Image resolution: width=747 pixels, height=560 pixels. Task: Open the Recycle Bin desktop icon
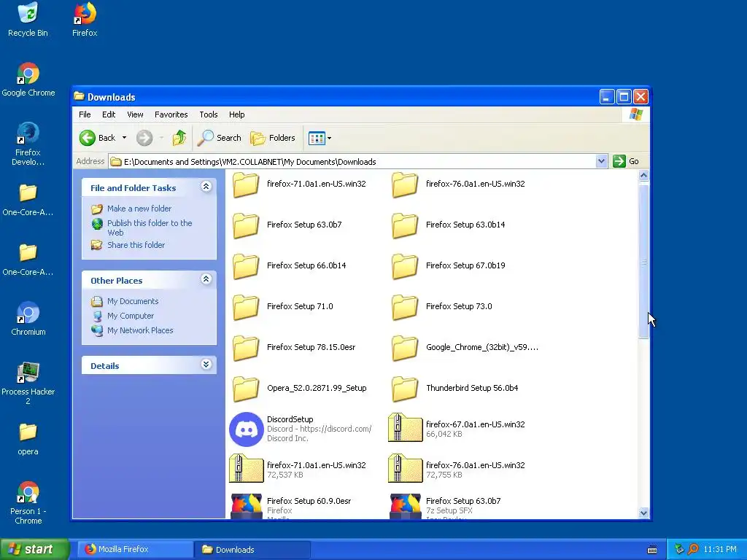pyautogui.click(x=28, y=19)
